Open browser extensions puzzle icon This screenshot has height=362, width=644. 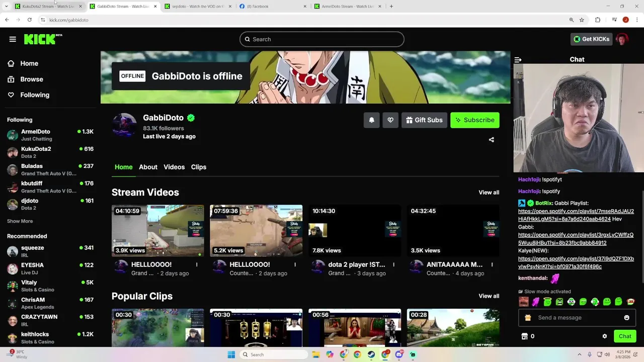598,20
